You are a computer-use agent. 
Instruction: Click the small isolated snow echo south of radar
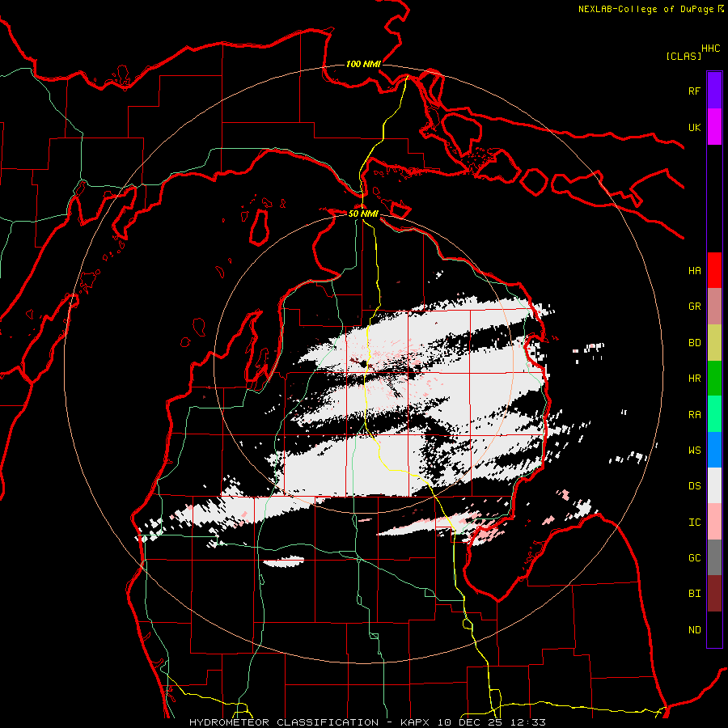pos(284,561)
